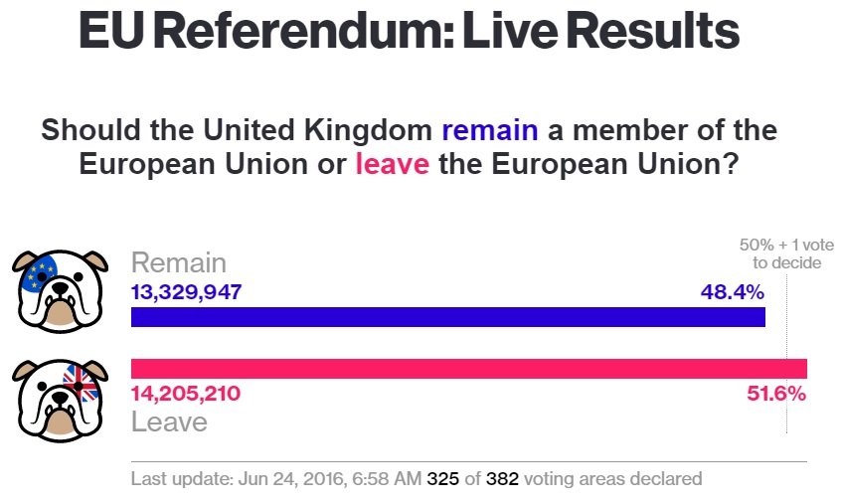This screenshot has height=504, width=841.
Task: Click the gray 'Leave' label below the bar
Action: (x=169, y=421)
